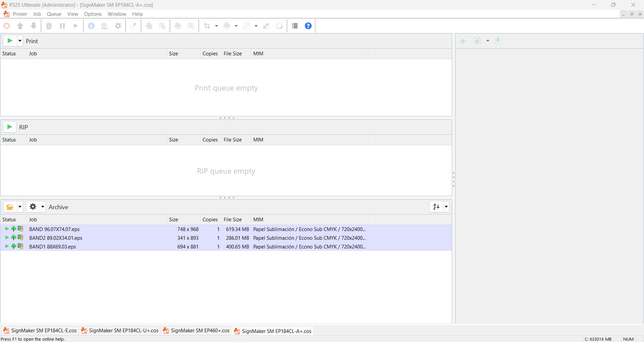Image resolution: width=644 pixels, height=342 pixels.
Task: Switch to SignMaker SM EP184CL-E.cos tab
Action: click(40, 331)
